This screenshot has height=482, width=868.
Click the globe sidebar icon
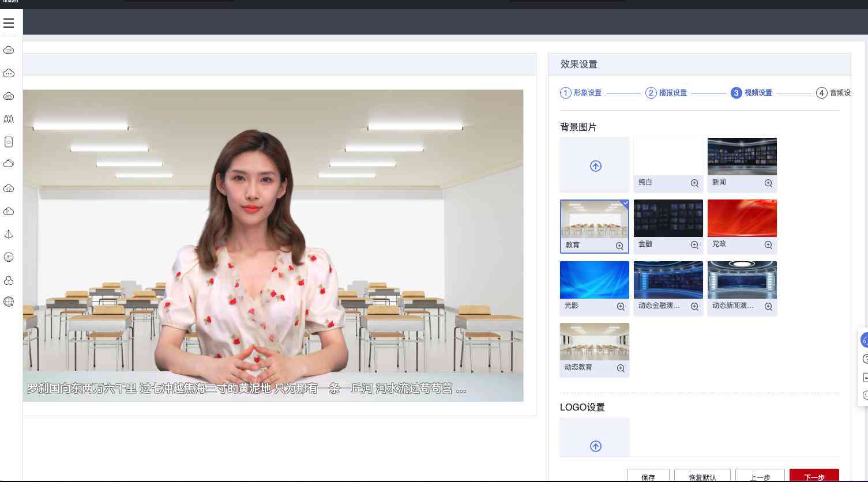point(9,302)
